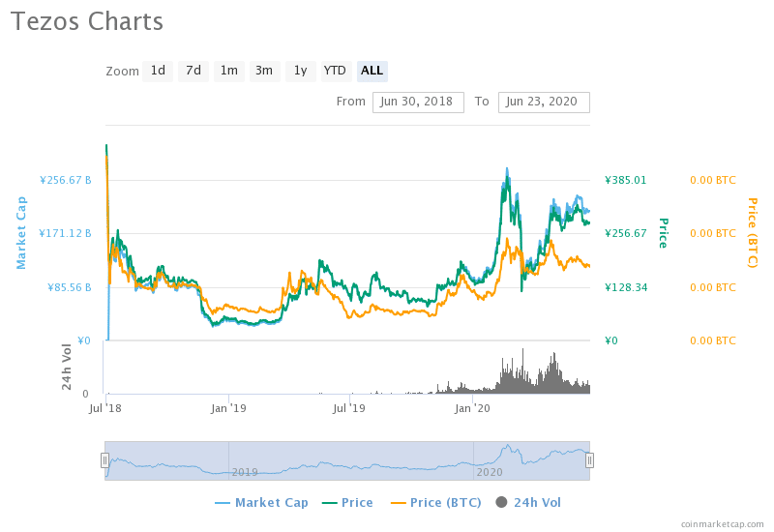This screenshot has width=774, height=532.
Task: Toggle 24h Vol series in legend
Action: (x=528, y=503)
